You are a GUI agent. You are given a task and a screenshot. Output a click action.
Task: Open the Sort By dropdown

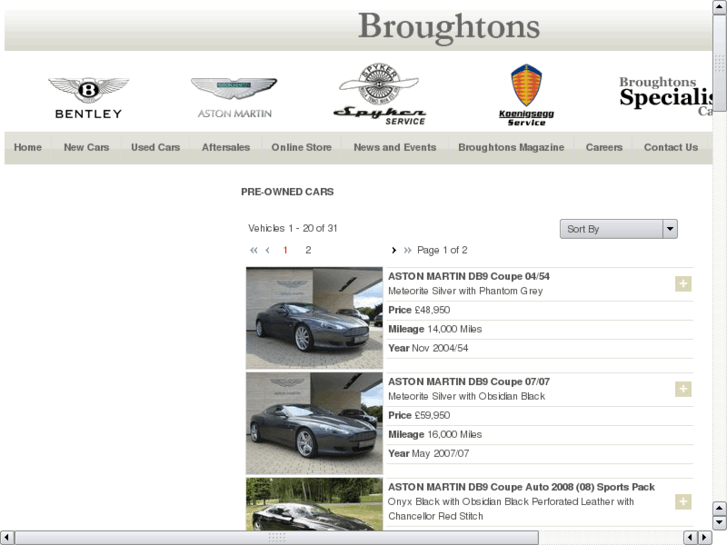pyautogui.click(x=619, y=229)
